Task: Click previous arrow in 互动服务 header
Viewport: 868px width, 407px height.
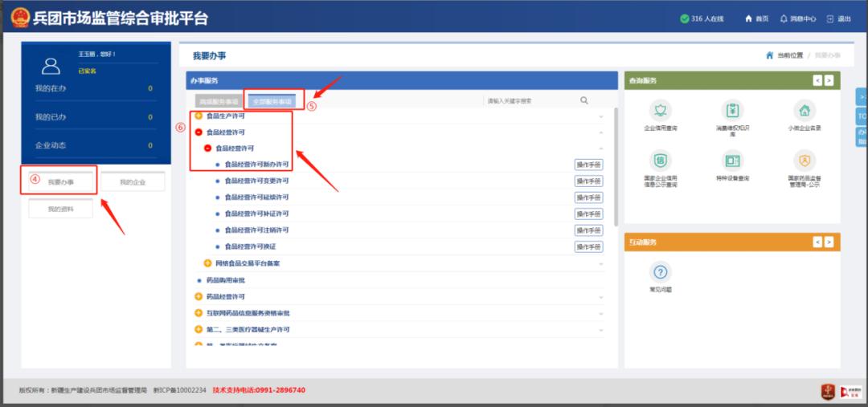Action: tap(817, 242)
